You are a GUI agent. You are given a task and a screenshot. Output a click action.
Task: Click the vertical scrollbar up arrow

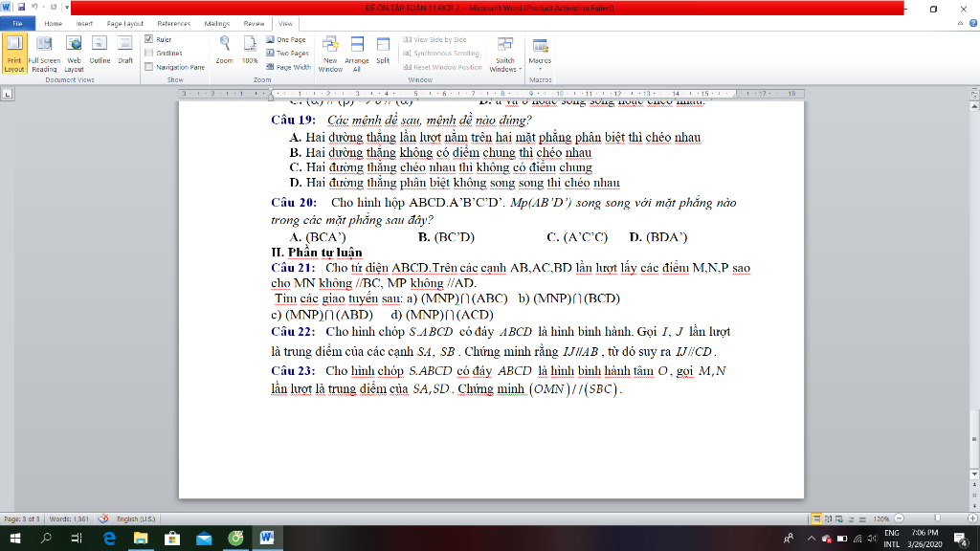[973, 106]
